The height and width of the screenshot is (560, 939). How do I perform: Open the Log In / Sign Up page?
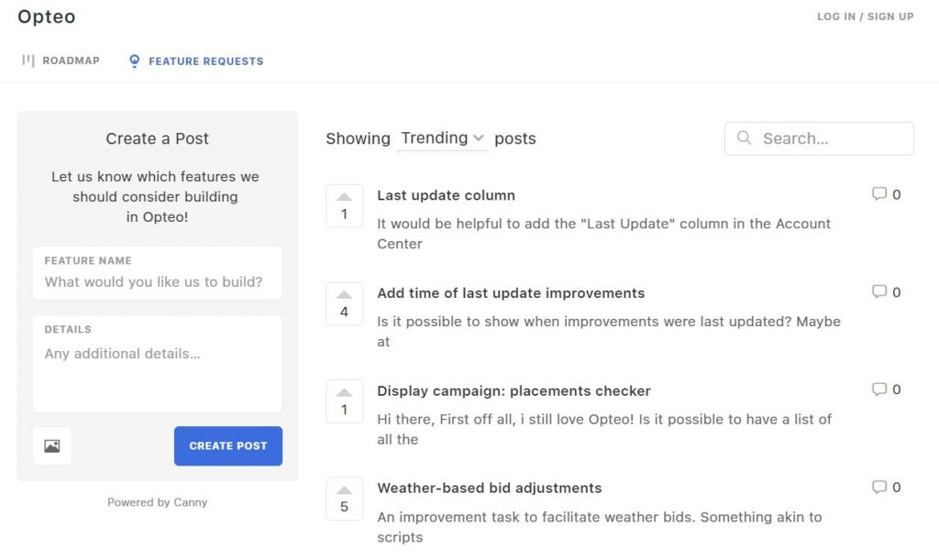[866, 16]
